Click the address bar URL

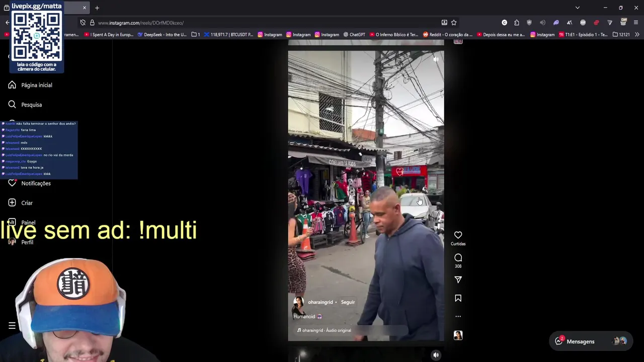[x=141, y=23]
